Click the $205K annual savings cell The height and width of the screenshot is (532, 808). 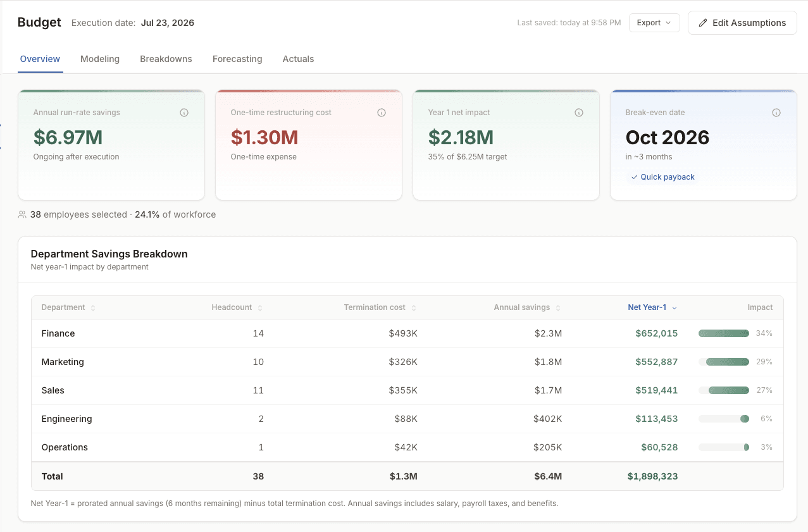click(x=547, y=447)
